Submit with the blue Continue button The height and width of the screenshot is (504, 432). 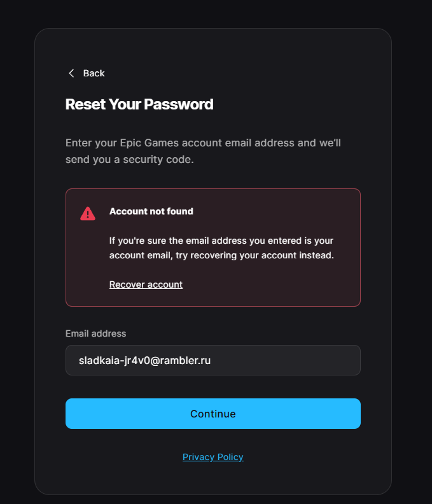click(x=213, y=414)
